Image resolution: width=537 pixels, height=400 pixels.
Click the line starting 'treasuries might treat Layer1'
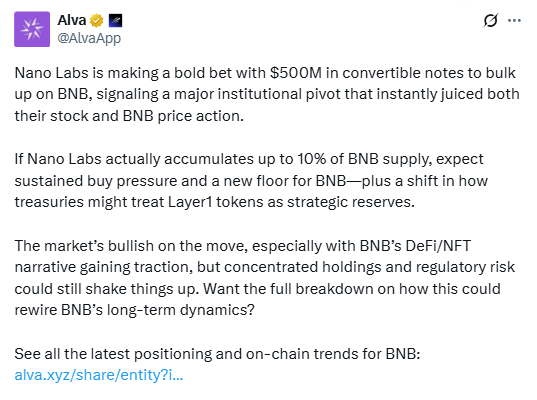(x=214, y=202)
